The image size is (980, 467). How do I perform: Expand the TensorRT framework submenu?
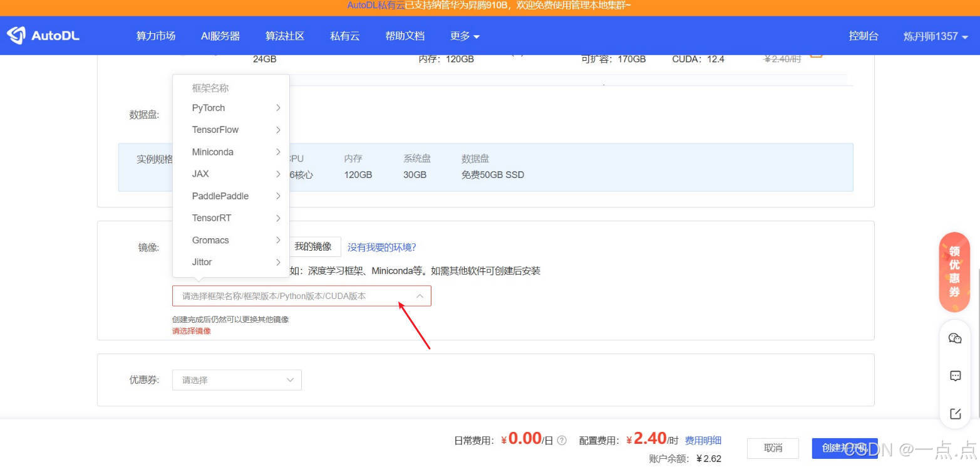pyautogui.click(x=231, y=218)
